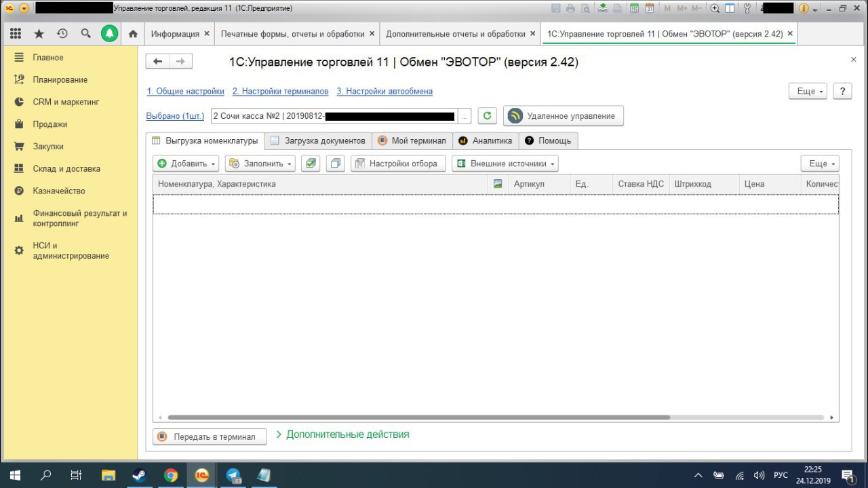The height and width of the screenshot is (488, 868).
Task: Open link 3. Настройки автообмена
Action: pos(384,91)
